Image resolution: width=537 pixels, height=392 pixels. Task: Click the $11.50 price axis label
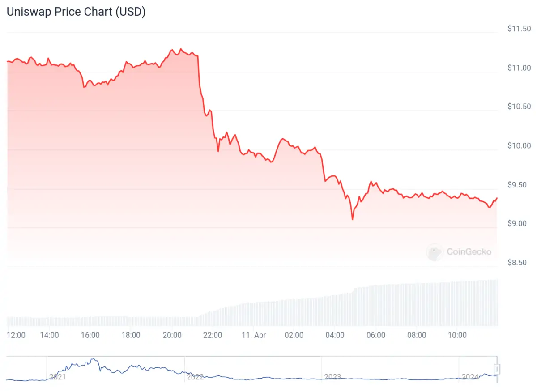519,29
